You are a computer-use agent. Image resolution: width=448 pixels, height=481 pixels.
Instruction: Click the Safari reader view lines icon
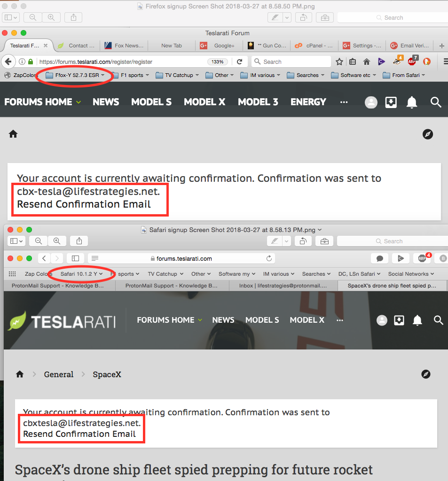(95, 258)
